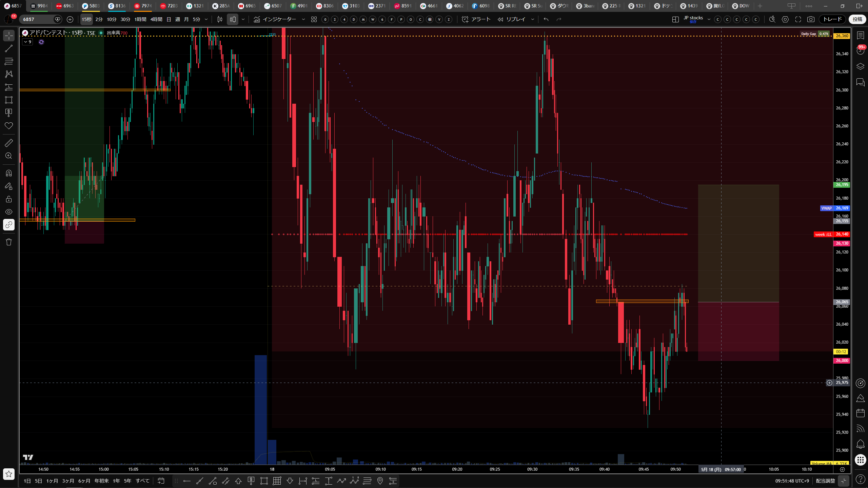The width and height of the screenshot is (868, 488).
Task: Open the alerts bell in right sidebar
Action: 861,444
